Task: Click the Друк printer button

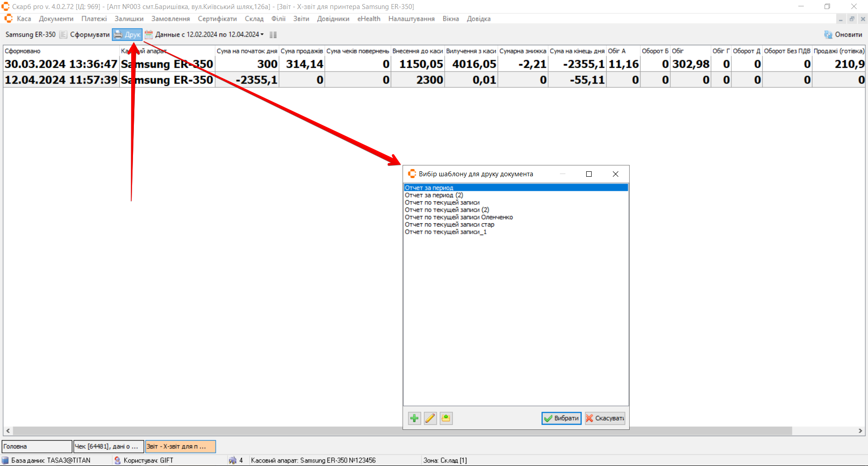Action: [x=128, y=35]
